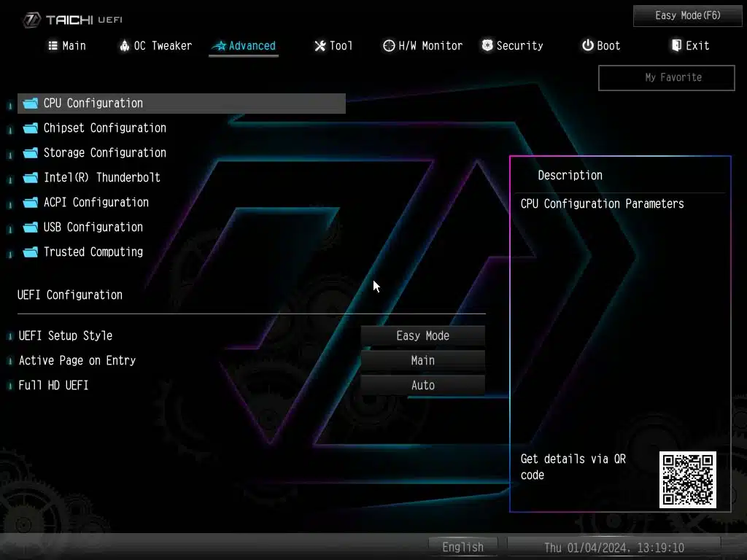Click the QR code for details
The image size is (747, 560).
pyautogui.click(x=687, y=479)
